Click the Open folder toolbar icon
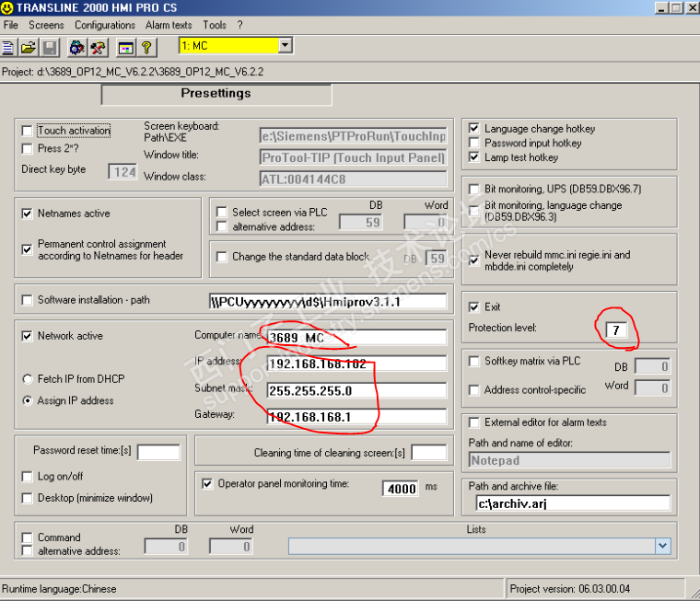Image resolution: width=700 pixels, height=601 pixels. pyautogui.click(x=29, y=47)
